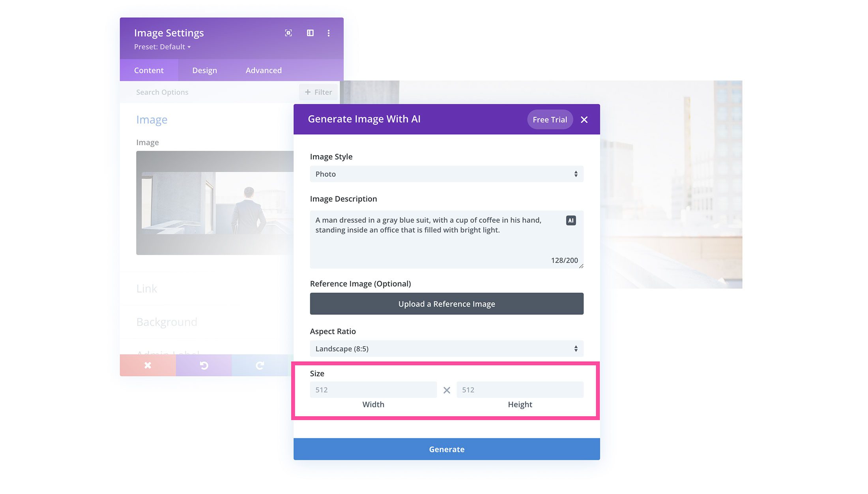
Task: Click the X clear/cancel icon button
Action: (584, 119)
